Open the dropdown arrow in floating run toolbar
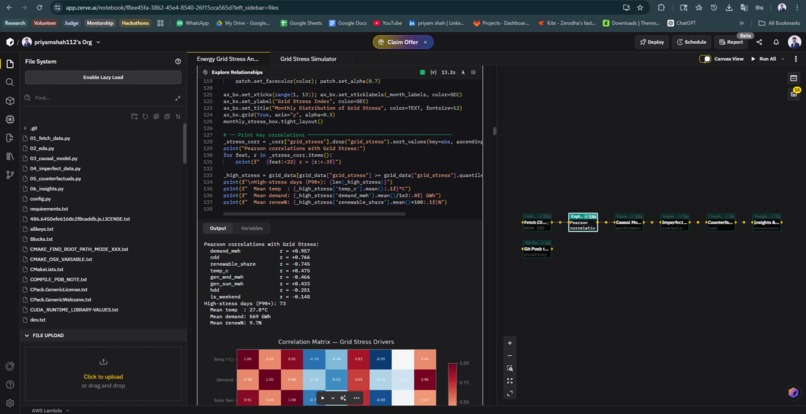 point(333,398)
